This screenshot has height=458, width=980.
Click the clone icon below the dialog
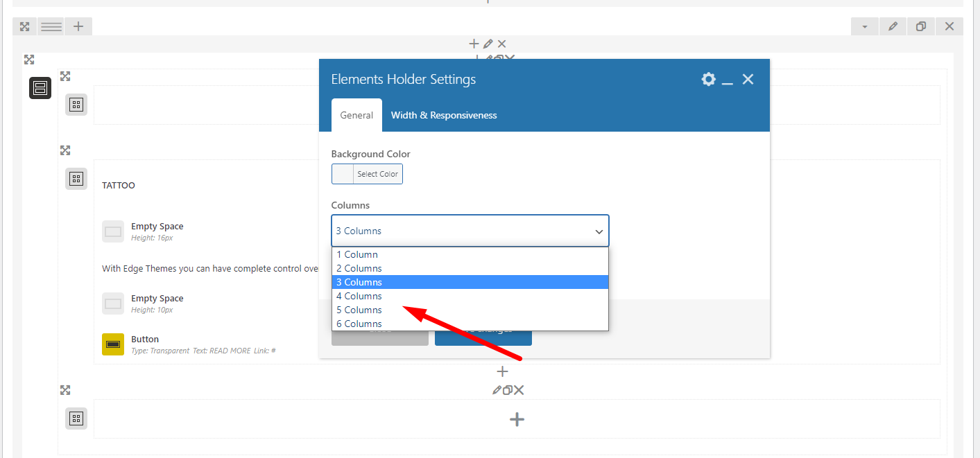tap(507, 390)
